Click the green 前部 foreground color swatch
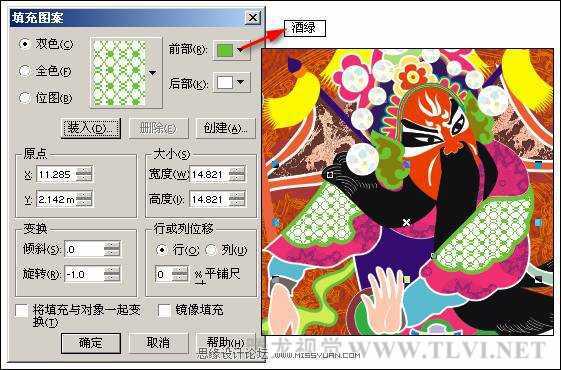 (225, 50)
